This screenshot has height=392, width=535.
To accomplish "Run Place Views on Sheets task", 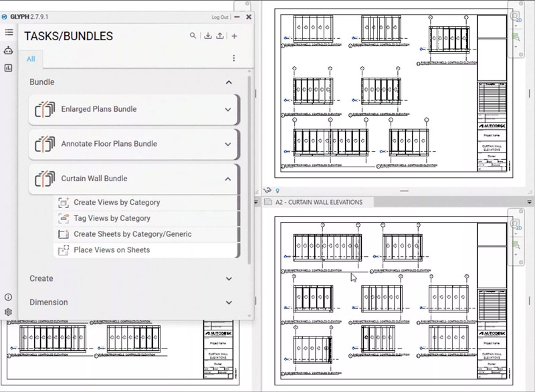I will tap(112, 250).
